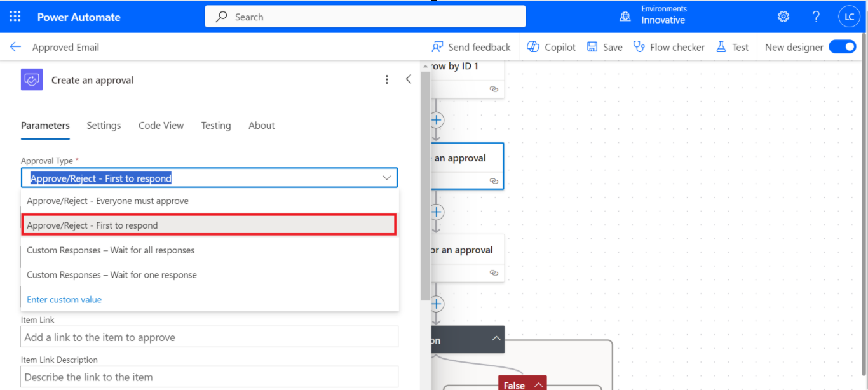The width and height of the screenshot is (868, 390).
Task: Switch to the Settings tab
Action: click(x=104, y=126)
